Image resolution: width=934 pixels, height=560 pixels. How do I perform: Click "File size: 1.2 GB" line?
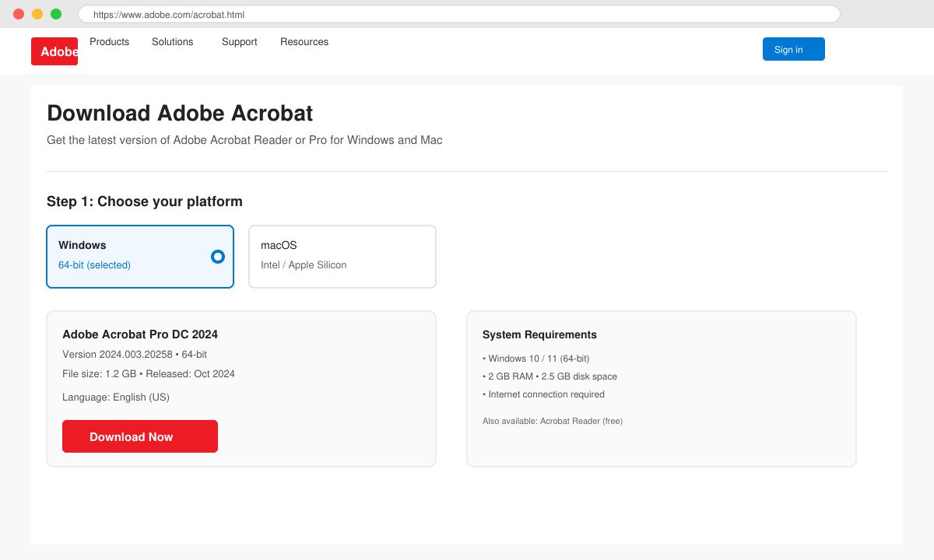(x=149, y=374)
